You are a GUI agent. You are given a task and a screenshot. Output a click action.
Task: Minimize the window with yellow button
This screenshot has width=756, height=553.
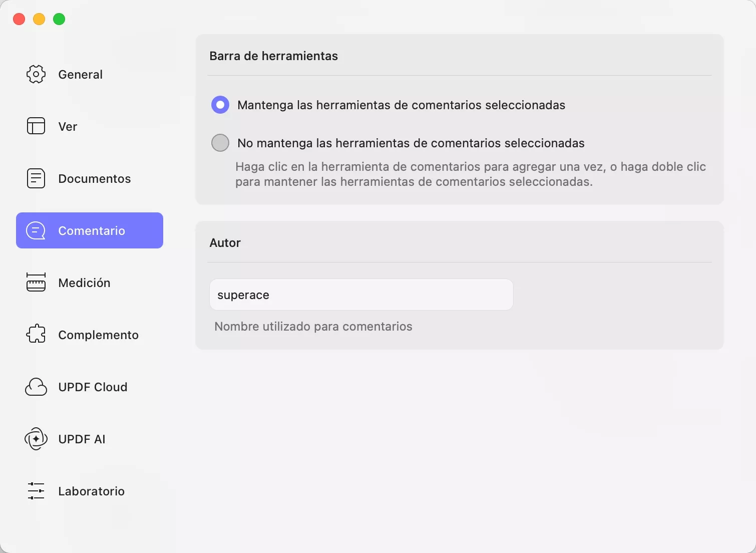(39, 19)
